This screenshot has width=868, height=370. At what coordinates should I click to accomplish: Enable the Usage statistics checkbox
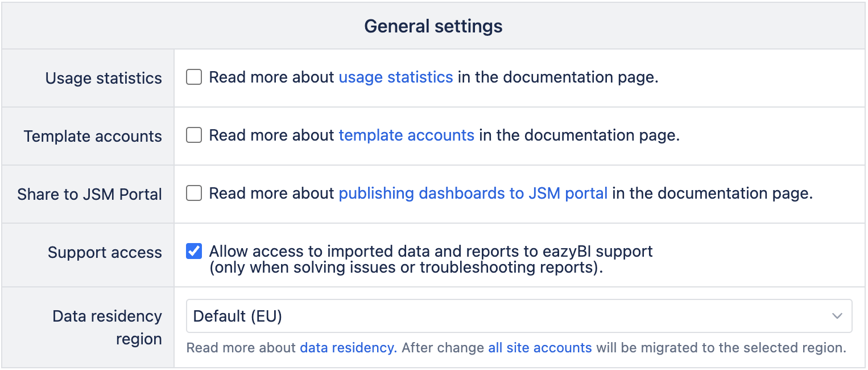pos(194,77)
